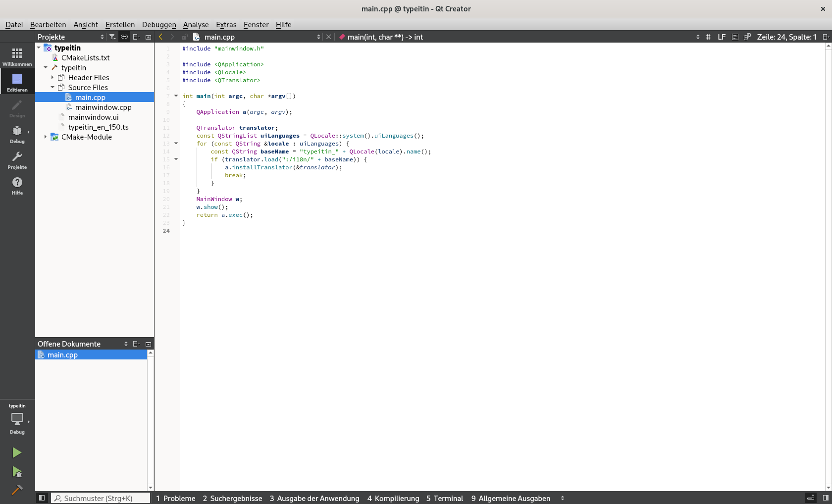
Task: Switch to Editieren mode
Action: point(17,82)
